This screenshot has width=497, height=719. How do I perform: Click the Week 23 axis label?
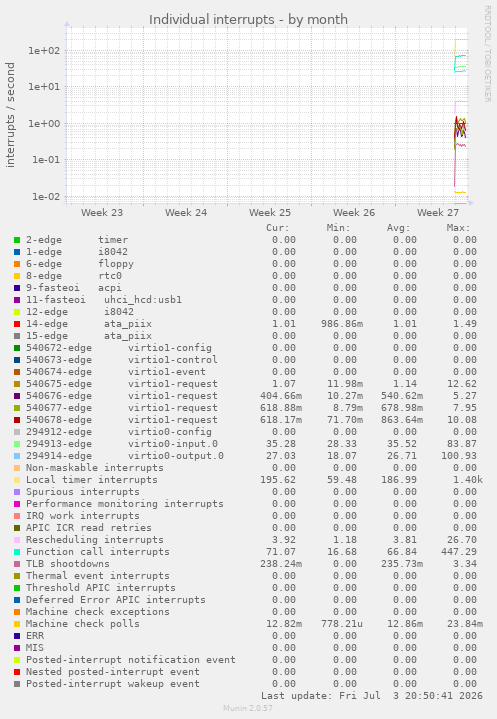tap(102, 213)
